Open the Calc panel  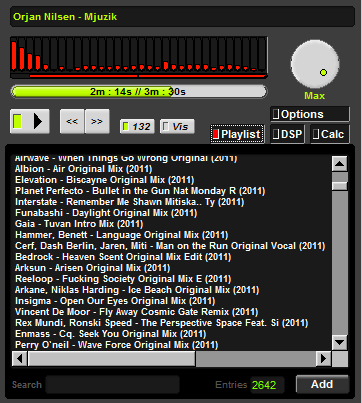pyautogui.click(x=330, y=134)
